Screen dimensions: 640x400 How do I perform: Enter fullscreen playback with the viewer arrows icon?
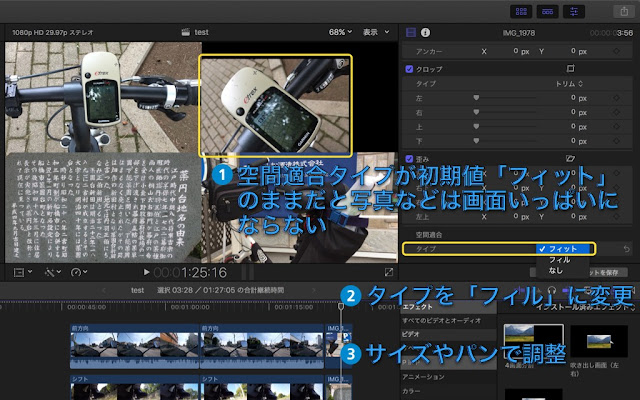(389, 272)
